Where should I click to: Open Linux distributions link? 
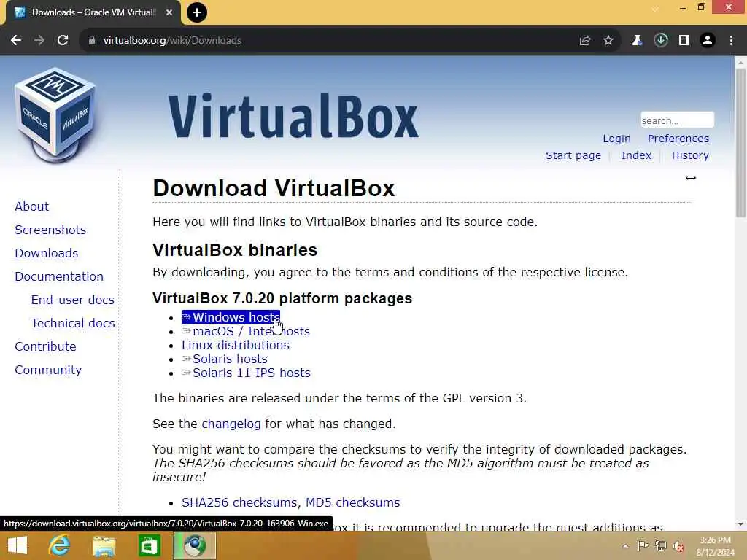point(236,345)
